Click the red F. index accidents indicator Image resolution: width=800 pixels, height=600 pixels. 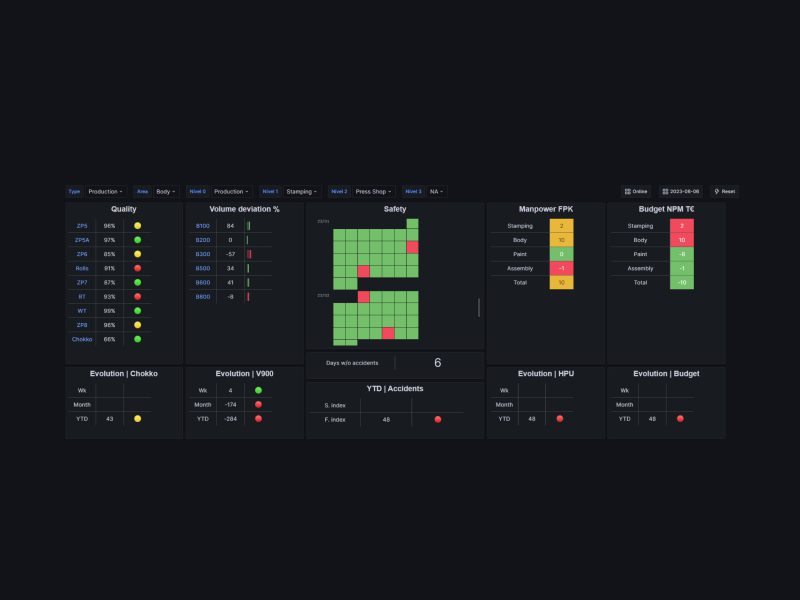click(437, 419)
